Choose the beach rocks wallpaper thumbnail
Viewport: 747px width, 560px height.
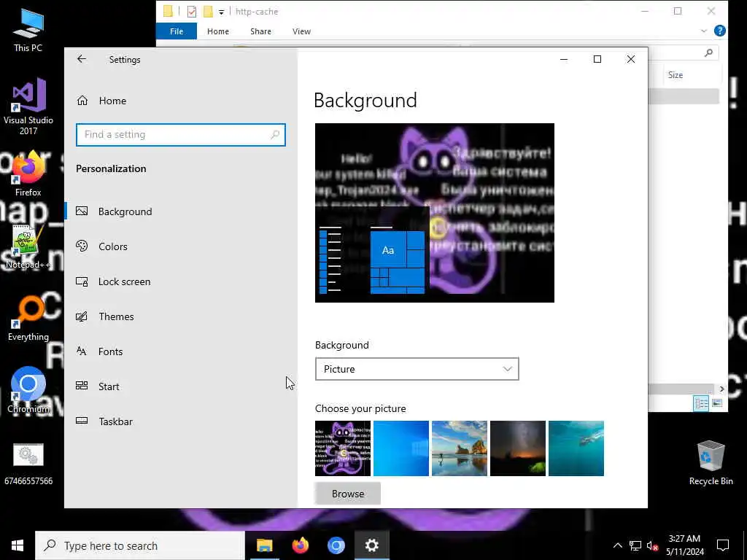(x=460, y=448)
